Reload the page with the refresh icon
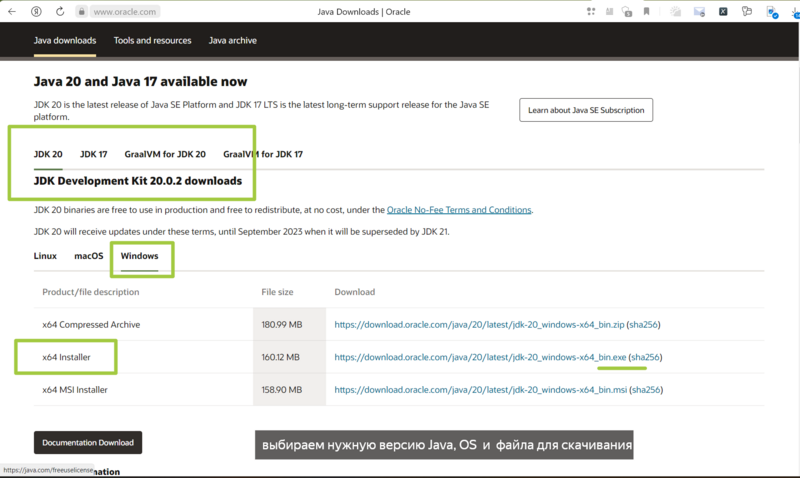800x478 pixels. (60, 11)
